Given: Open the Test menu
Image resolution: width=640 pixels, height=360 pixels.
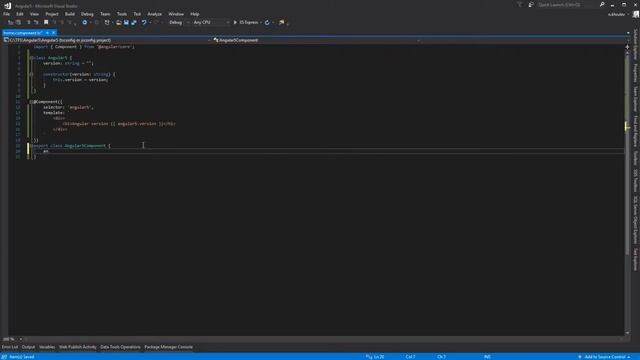Looking at the screenshot, I should click(137, 14).
